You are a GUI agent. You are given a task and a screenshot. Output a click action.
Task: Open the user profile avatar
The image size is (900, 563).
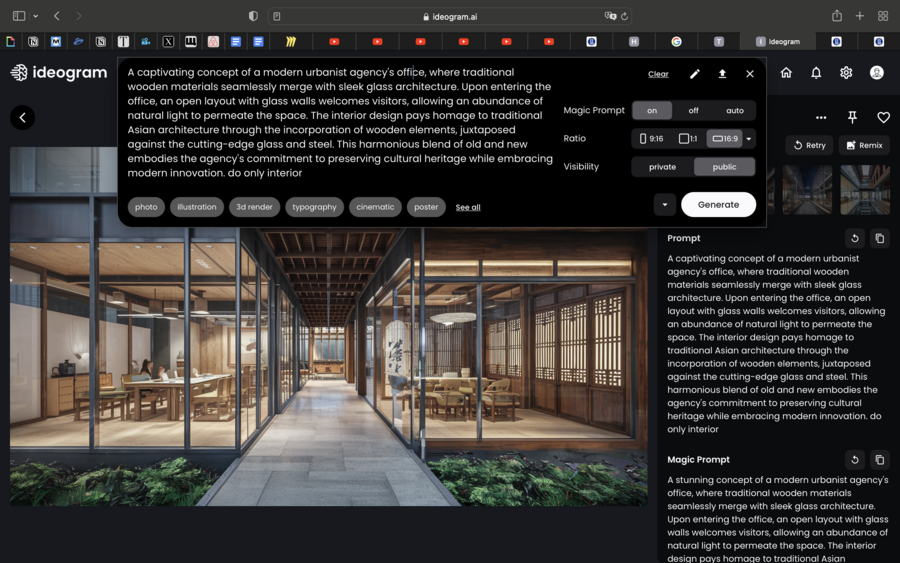point(876,72)
